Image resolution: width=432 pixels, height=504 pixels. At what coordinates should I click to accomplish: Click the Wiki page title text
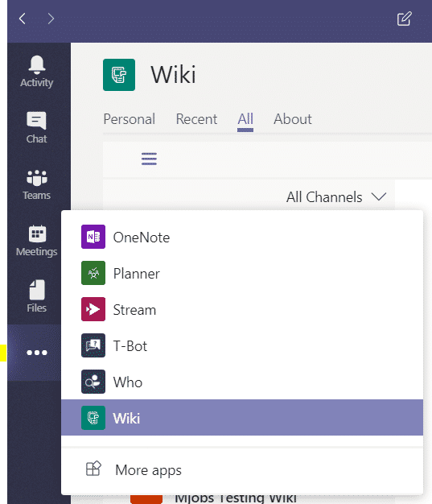(174, 75)
